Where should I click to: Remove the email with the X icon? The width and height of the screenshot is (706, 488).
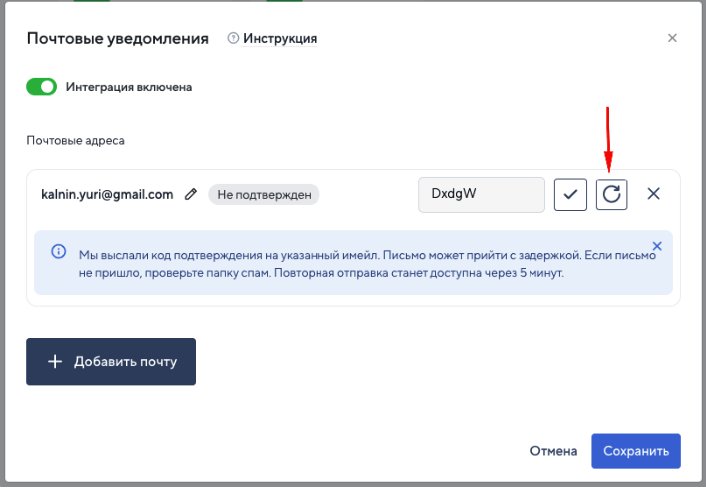coord(654,194)
